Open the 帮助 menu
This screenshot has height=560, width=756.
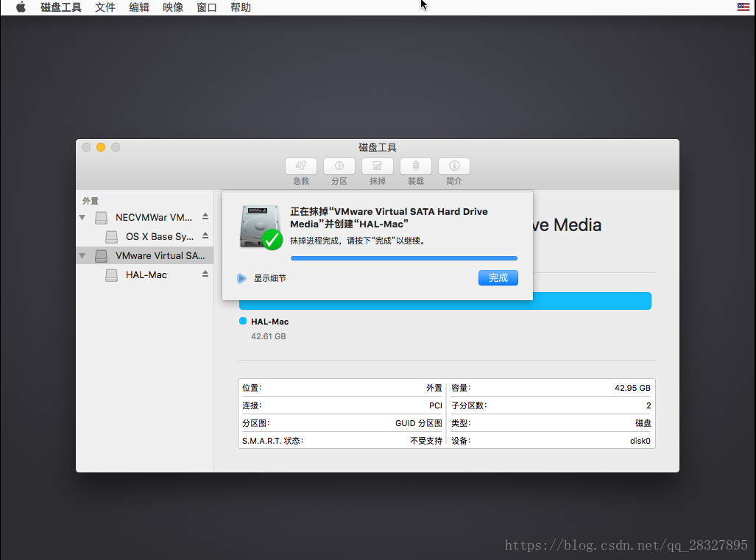click(x=240, y=7)
